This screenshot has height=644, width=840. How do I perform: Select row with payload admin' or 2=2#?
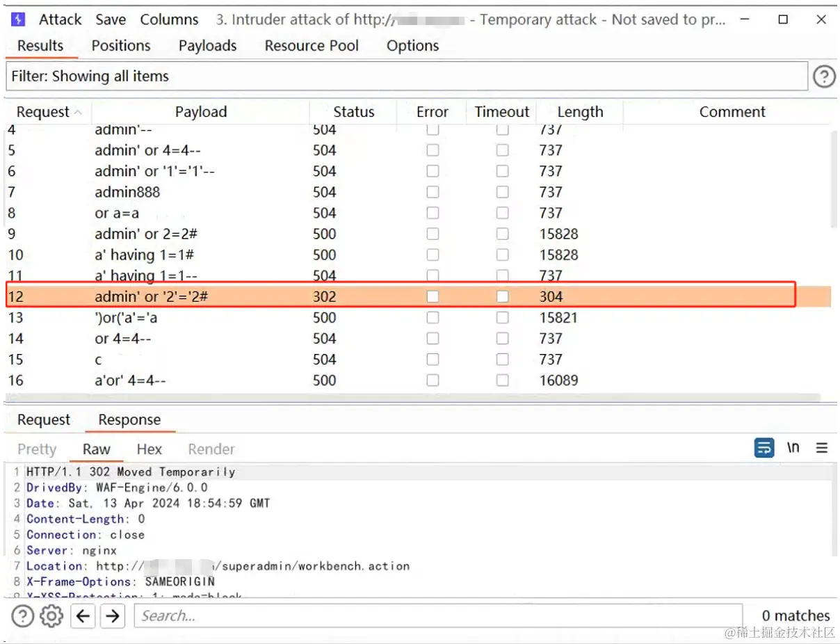tap(417, 234)
